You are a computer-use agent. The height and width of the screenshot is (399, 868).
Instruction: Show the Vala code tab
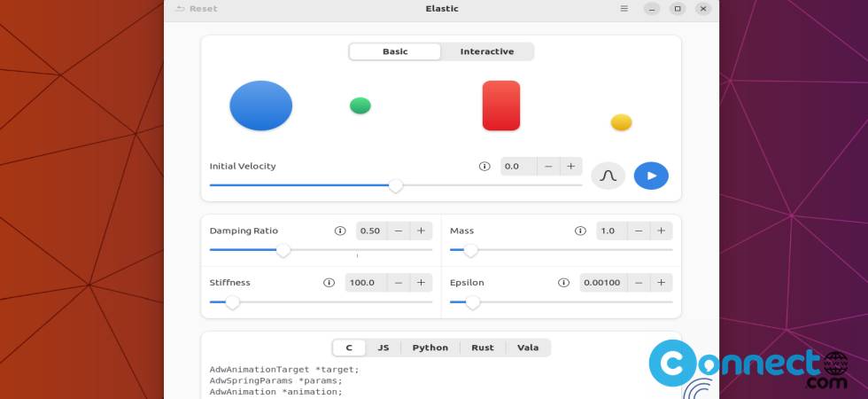point(528,348)
